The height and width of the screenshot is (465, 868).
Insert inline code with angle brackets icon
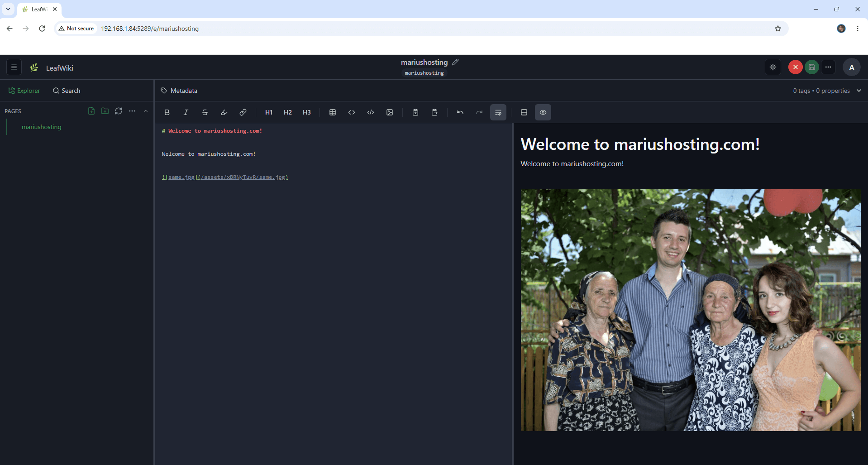352,112
